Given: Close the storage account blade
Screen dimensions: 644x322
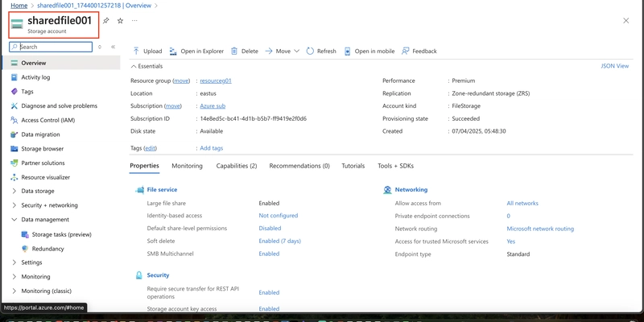Looking at the screenshot, I should (626, 21).
